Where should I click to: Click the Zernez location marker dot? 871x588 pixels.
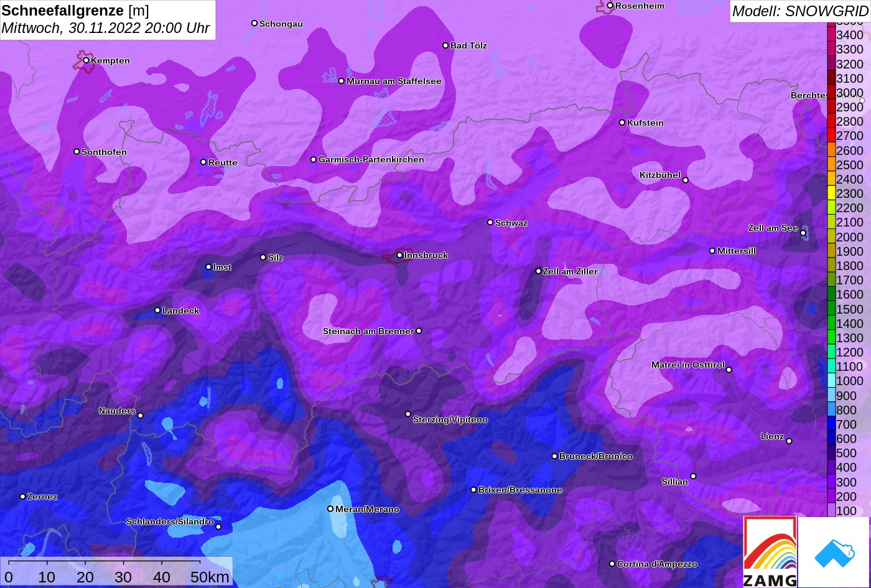pyautogui.click(x=22, y=497)
